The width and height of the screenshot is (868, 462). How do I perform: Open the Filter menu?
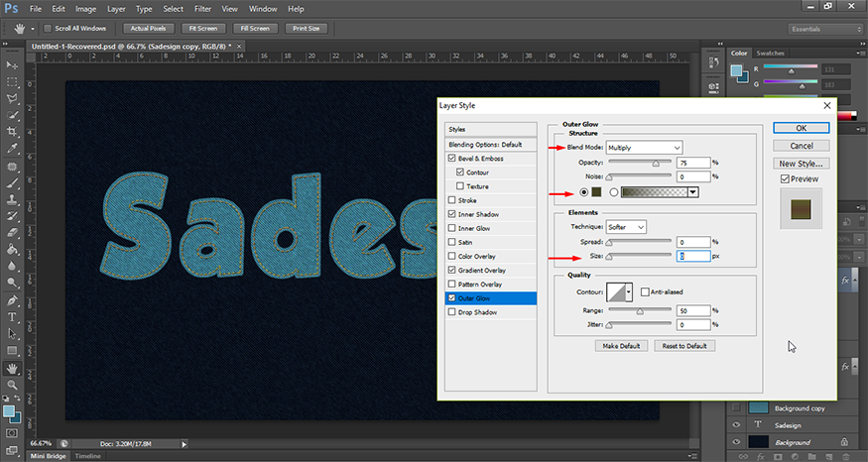202,9
